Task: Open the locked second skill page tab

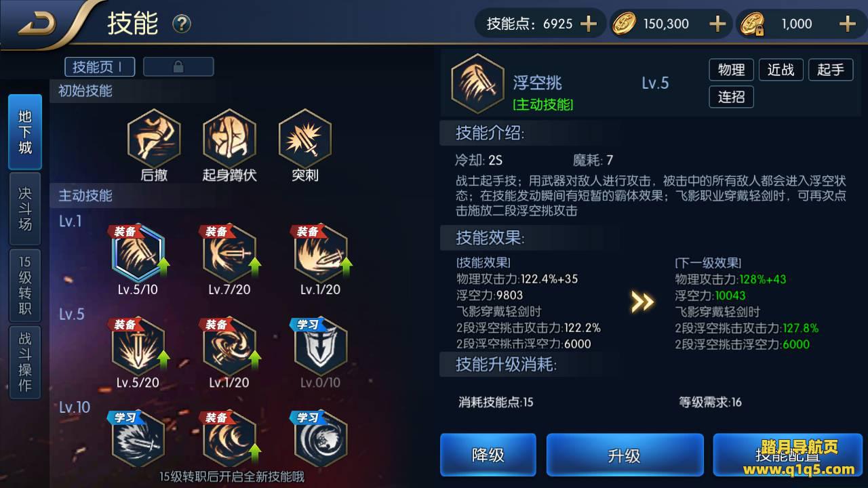Action: (178, 66)
